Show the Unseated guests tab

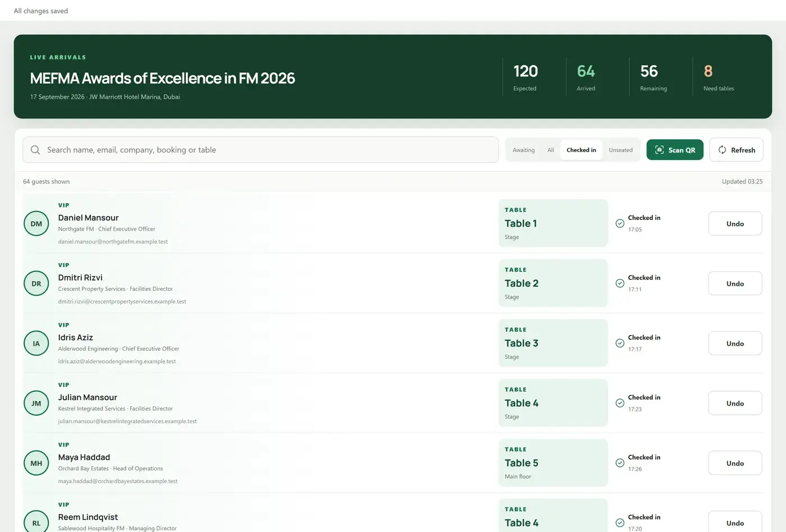[620, 150]
